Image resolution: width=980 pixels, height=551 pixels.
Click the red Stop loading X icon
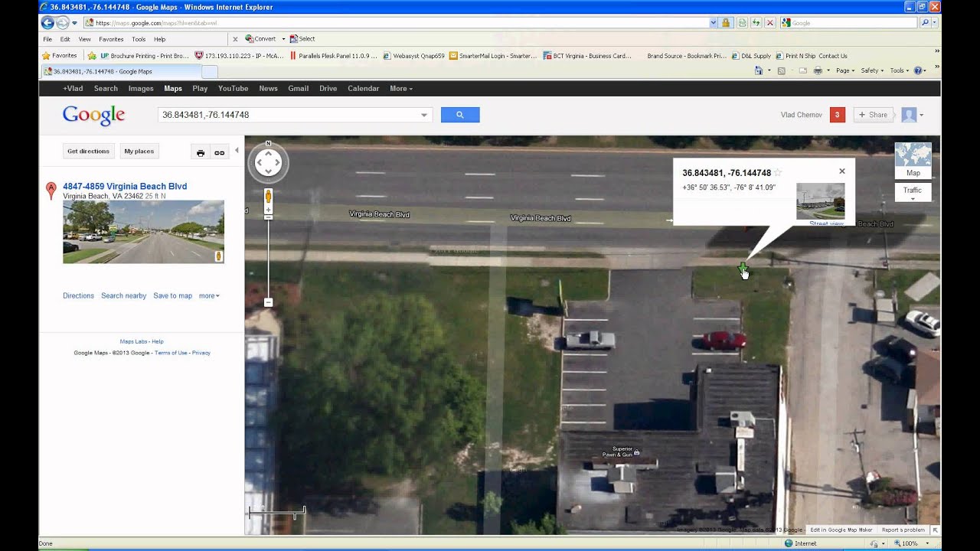click(x=769, y=23)
